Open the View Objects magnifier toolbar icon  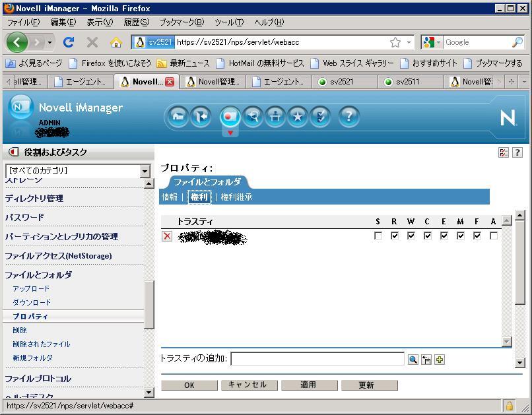pos(252,117)
